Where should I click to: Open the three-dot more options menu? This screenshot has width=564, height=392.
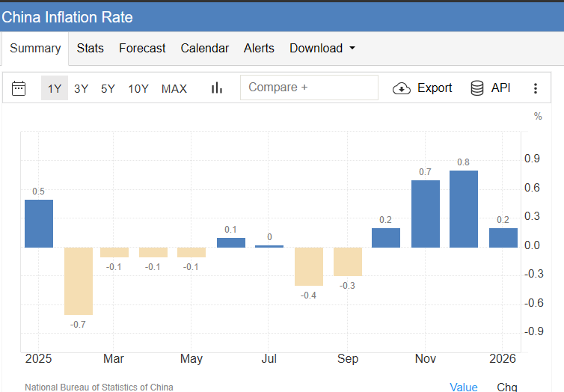(535, 88)
